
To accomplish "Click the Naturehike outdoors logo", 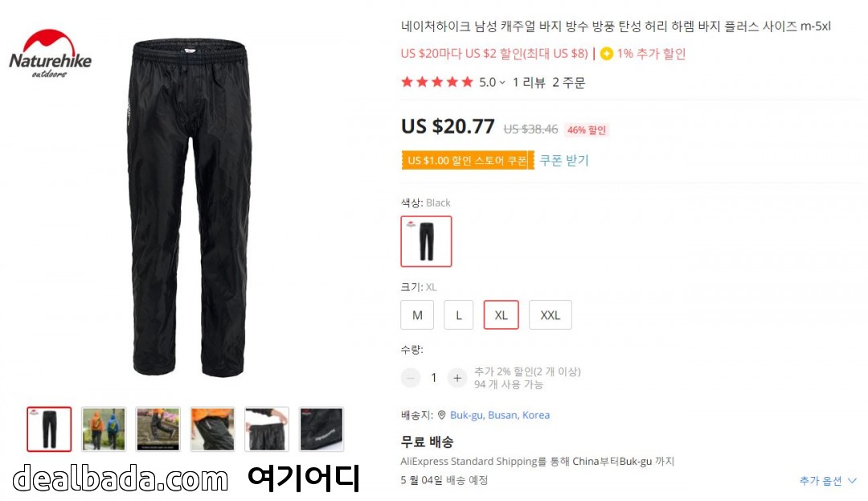I will 51,54.
